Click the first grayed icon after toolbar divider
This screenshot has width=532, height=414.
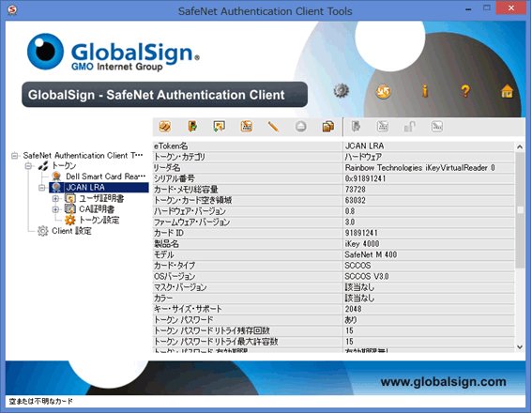click(356, 127)
